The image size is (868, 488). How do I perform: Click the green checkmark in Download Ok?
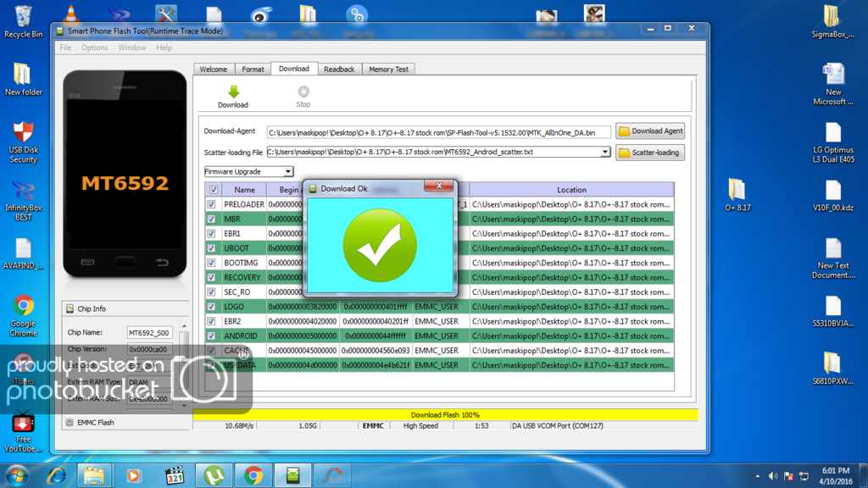380,245
